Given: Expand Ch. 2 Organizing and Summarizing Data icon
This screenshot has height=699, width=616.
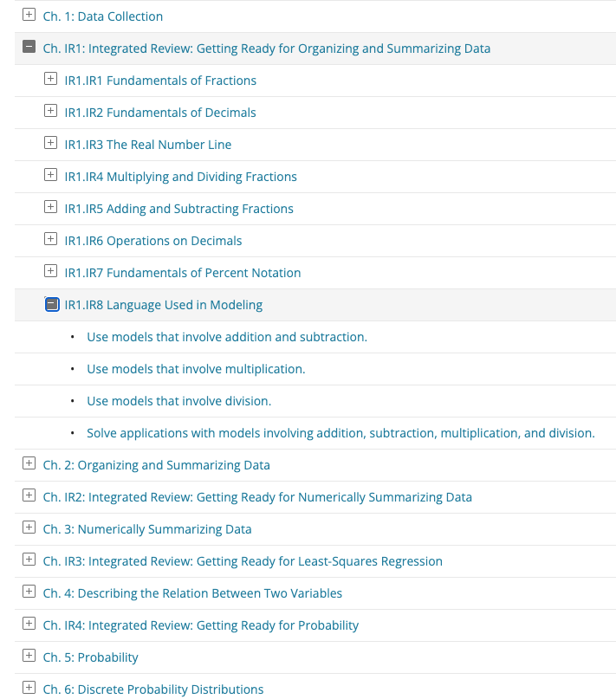Looking at the screenshot, I should [29, 464].
